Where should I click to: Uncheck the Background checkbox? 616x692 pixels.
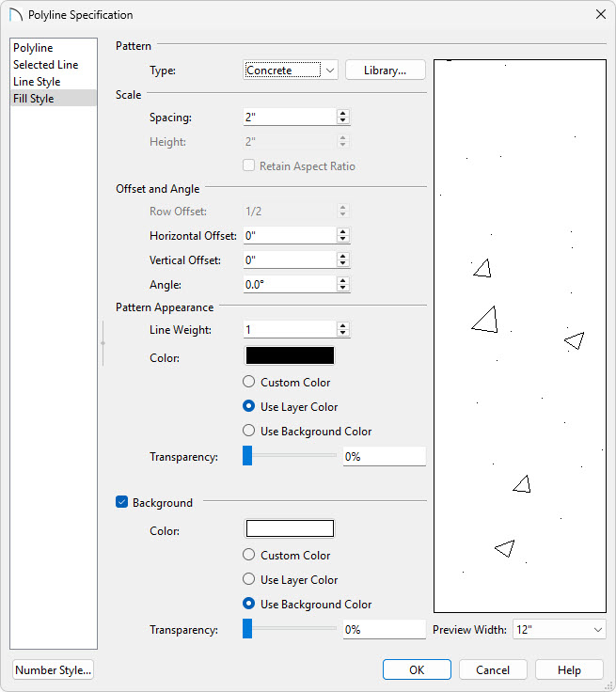pyautogui.click(x=122, y=502)
